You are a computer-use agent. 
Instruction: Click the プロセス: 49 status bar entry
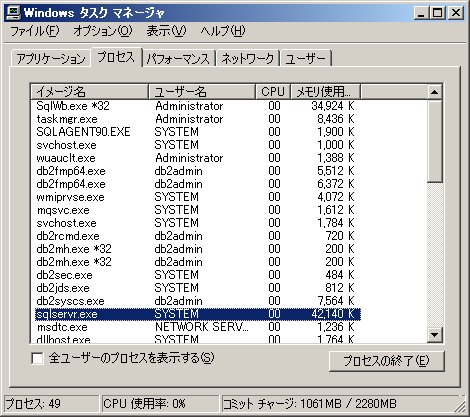click(52, 404)
